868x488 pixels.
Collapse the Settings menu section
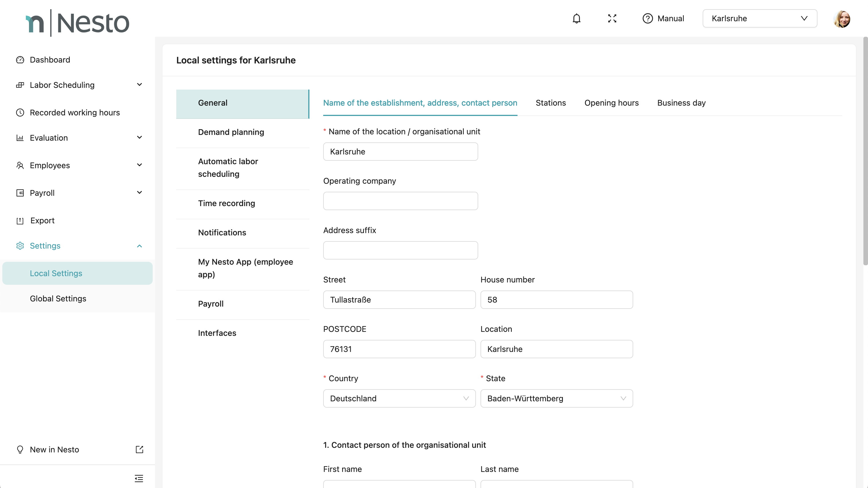[139, 246]
